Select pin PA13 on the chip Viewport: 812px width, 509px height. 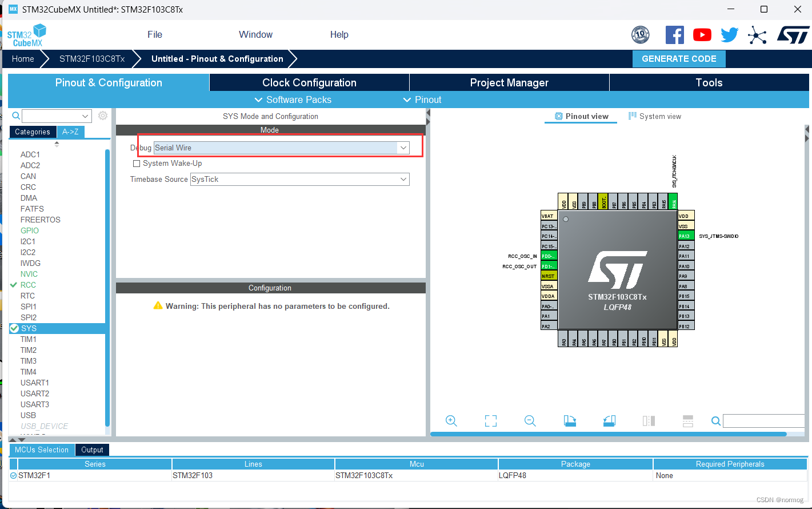tap(686, 236)
